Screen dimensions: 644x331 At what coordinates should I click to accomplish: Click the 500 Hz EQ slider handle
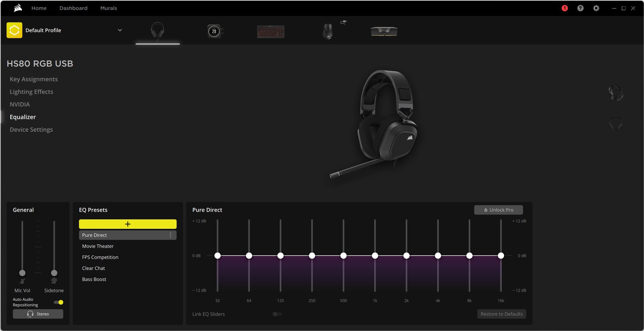(x=344, y=256)
